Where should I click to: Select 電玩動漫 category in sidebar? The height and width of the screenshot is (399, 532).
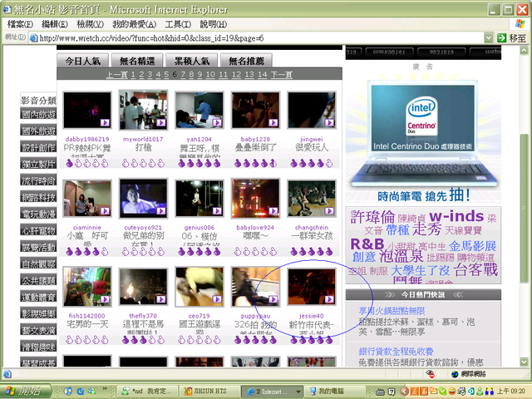(38, 214)
